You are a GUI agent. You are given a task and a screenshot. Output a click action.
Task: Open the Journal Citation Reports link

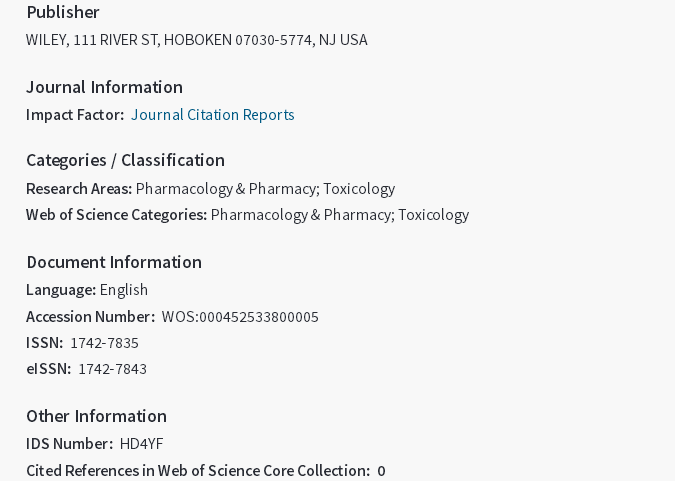[x=212, y=115]
